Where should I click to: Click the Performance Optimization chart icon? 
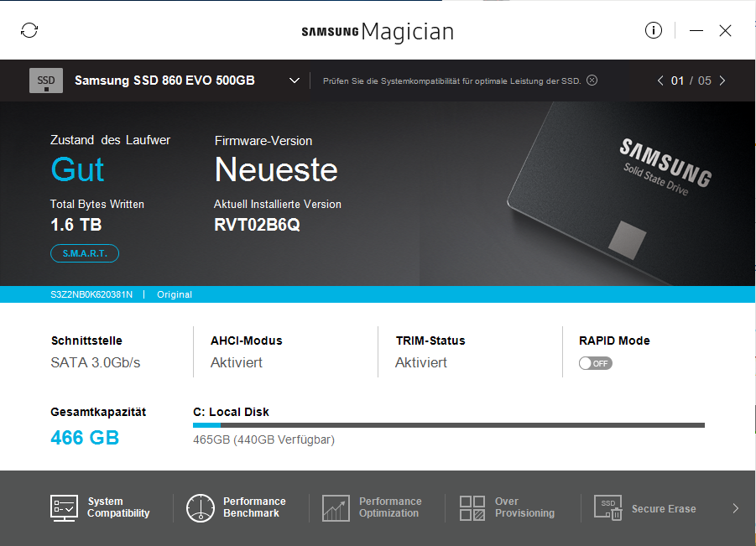coord(336,508)
